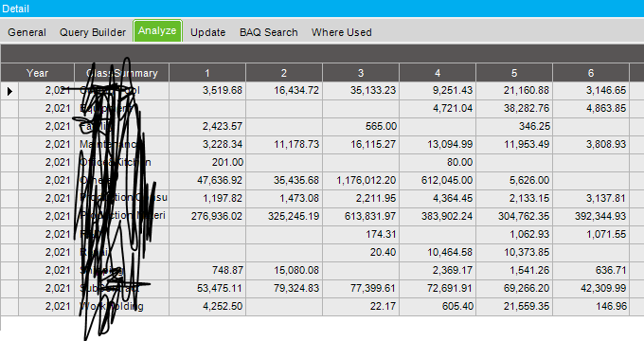
Task: Select cell value 383,902.24
Action: click(438, 217)
